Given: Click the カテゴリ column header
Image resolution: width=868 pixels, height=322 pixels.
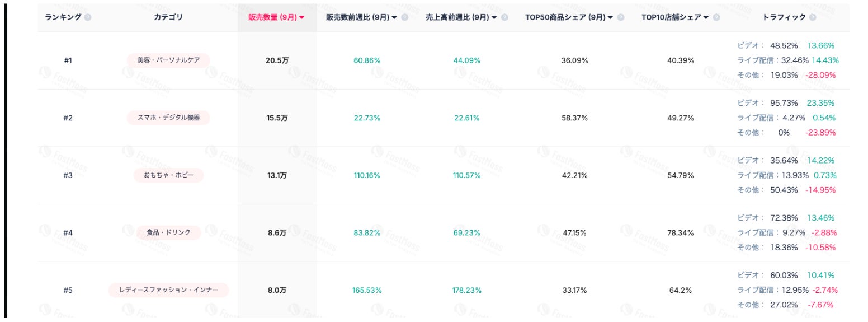Looking at the screenshot, I should (168, 17).
